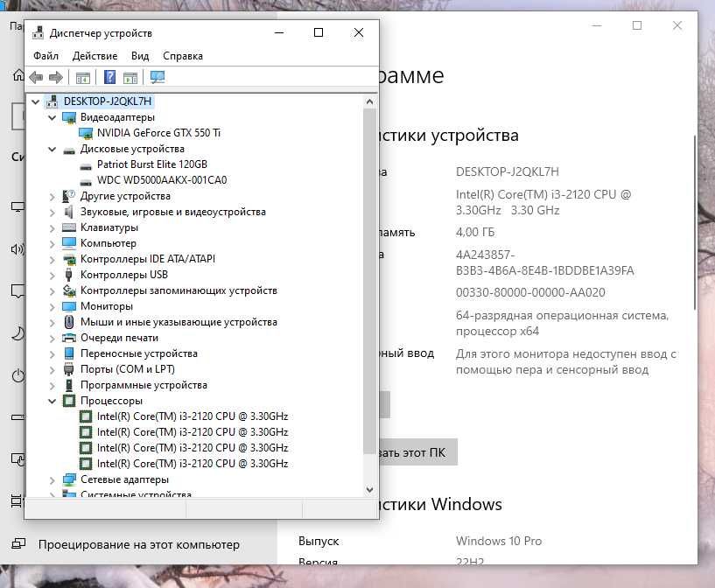This screenshot has height=588, width=715.
Task: Click Settings home icon in left sidebar
Action: [x=18, y=75]
